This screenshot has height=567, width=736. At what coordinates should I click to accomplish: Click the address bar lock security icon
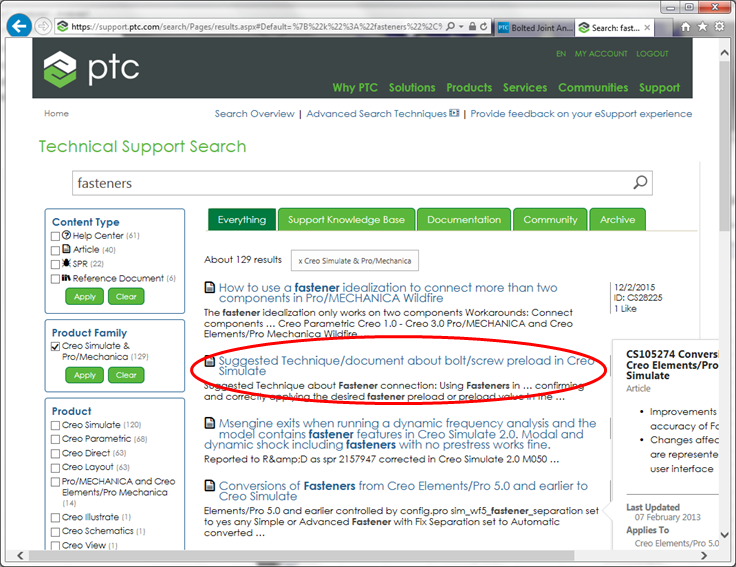[x=472, y=27]
